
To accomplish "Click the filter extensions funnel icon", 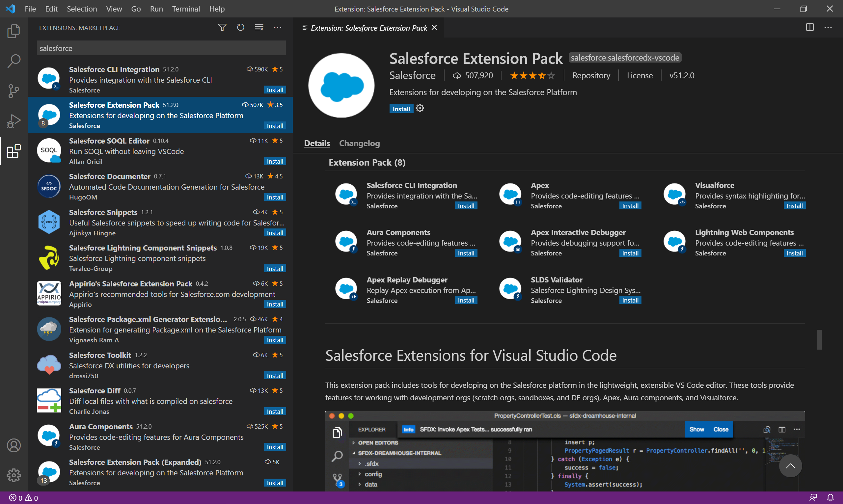I will 222,28.
